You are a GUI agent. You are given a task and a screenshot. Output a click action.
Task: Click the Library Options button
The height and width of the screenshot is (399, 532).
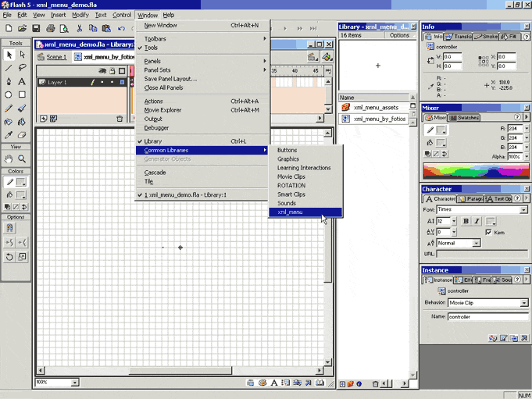pyautogui.click(x=399, y=35)
